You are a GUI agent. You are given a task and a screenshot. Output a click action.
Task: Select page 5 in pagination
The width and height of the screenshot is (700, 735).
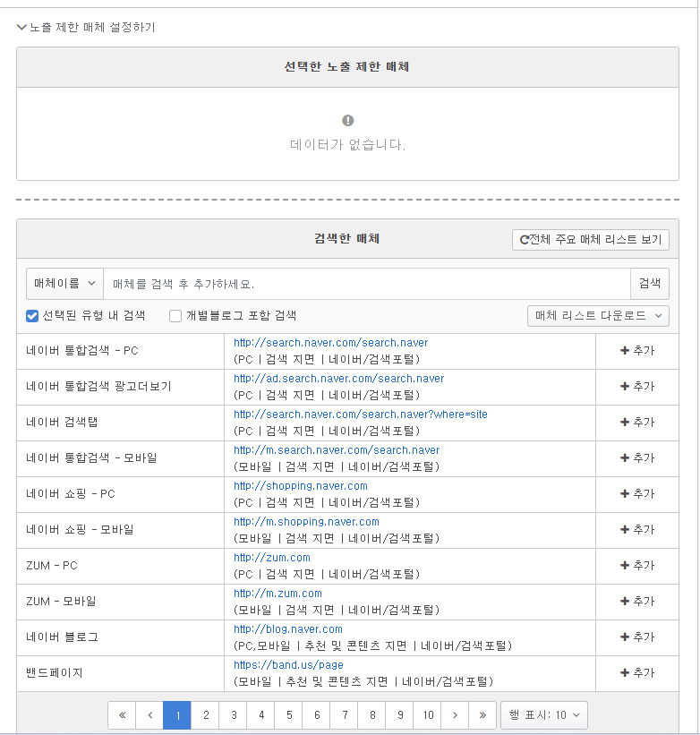289,715
